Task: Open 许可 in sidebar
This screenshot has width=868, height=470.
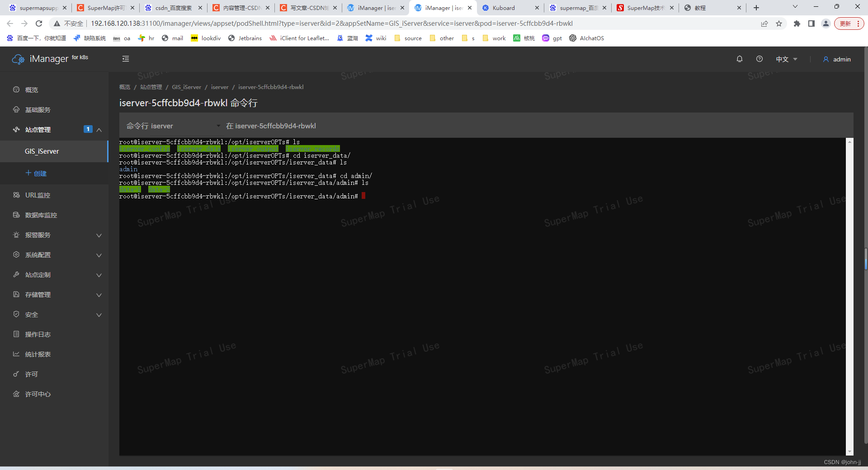Action: click(x=32, y=374)
